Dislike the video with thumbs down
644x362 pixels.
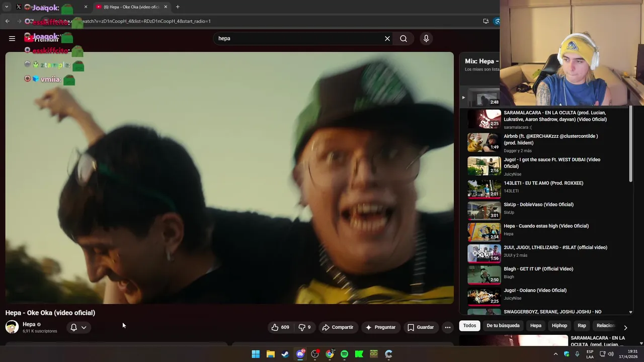(x=304, y=327)
